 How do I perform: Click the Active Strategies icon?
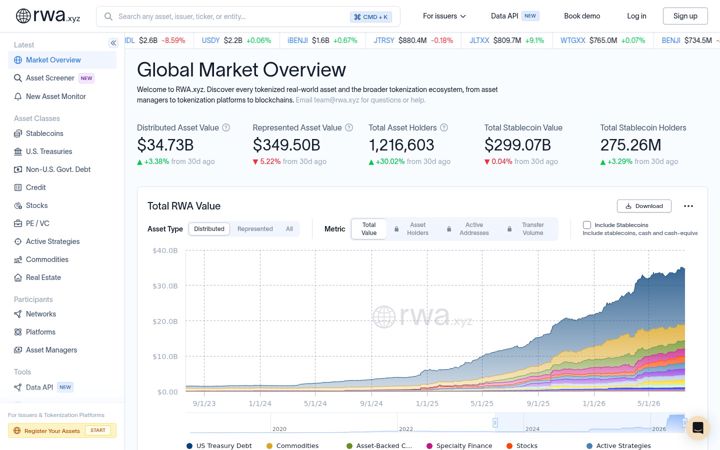click(18, 242)
